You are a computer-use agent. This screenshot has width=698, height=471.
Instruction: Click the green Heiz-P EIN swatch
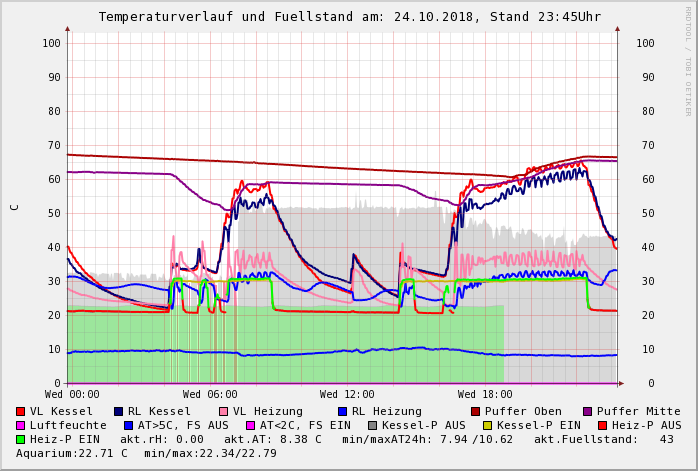tap(20, 439)
